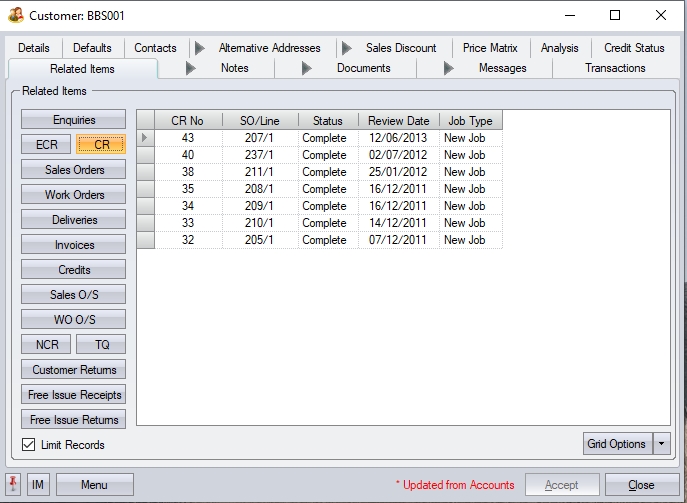Screen dimensions: 687x503
Task: Toggle the CR related items button
Action: (x=101, y=145)
